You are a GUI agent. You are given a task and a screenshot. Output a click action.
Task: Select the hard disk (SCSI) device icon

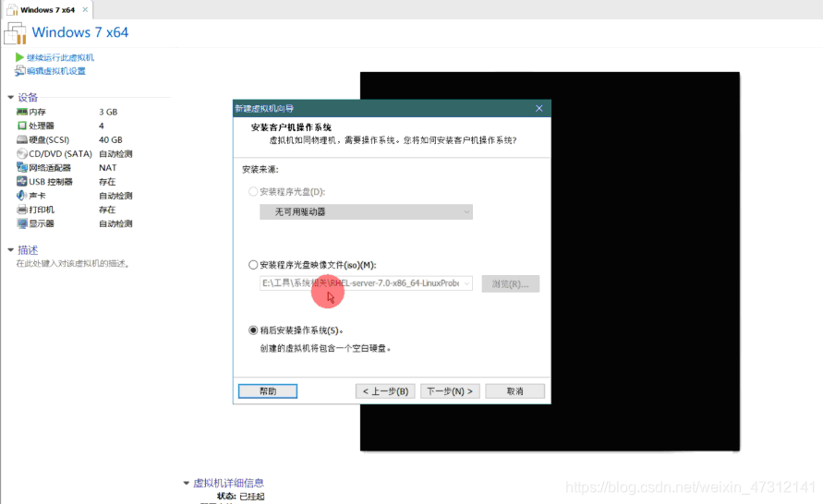(x=21, y=140)
